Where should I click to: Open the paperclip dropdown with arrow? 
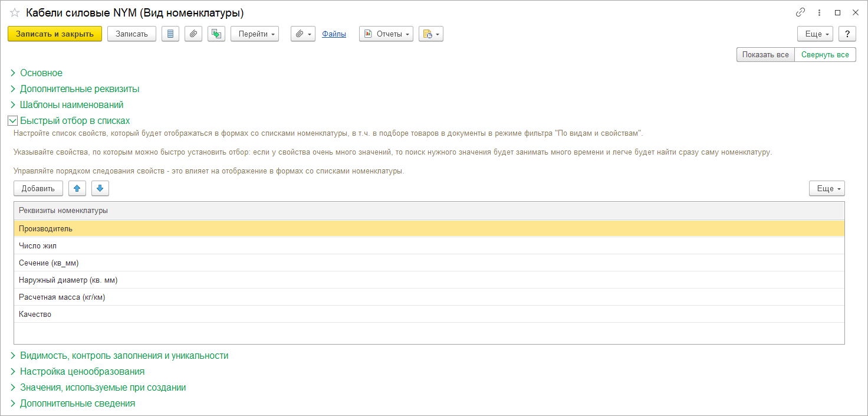tap(303, 34)
